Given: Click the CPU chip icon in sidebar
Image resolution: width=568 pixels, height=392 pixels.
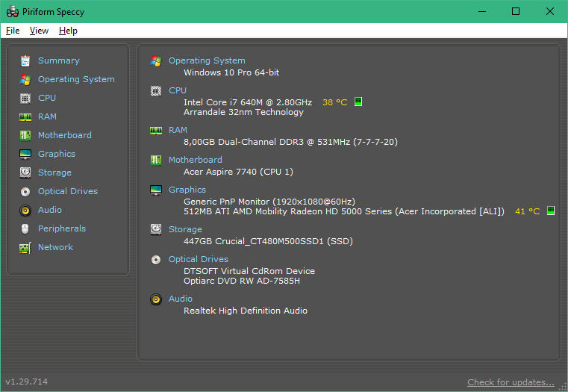Looking at the screenshot, I should click(25, 98).
